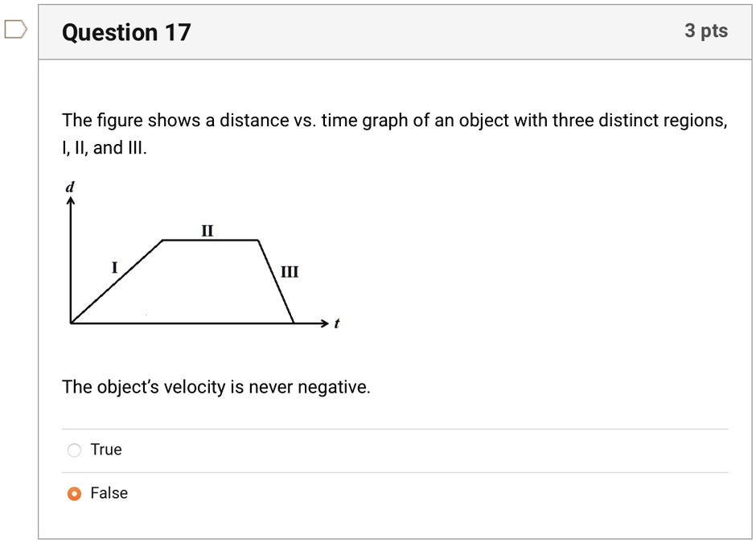The width and height of the screenshot is (756, 543).
Task: Click the region II label on the graph
Action: [x=207, y=232]
